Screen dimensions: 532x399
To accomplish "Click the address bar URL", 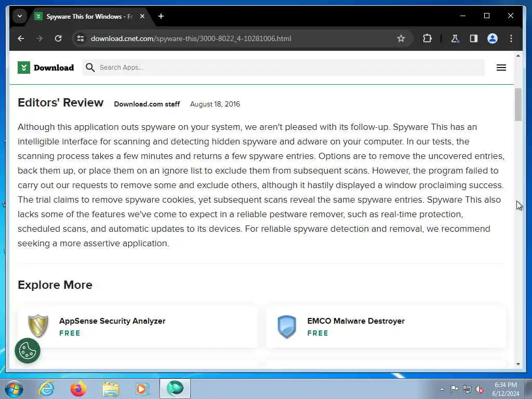I will click(191, 38).
